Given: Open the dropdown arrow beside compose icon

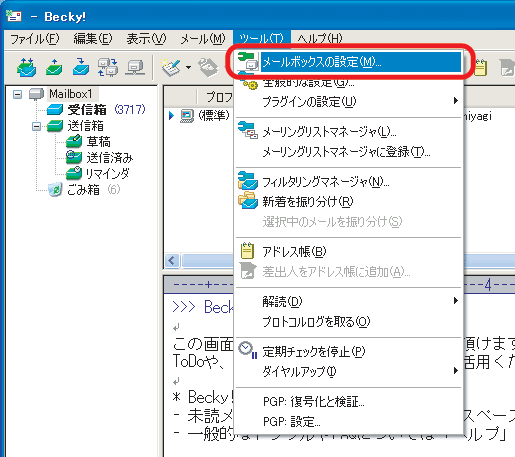Looking at the screenshot, I should (x=188, y=68).
